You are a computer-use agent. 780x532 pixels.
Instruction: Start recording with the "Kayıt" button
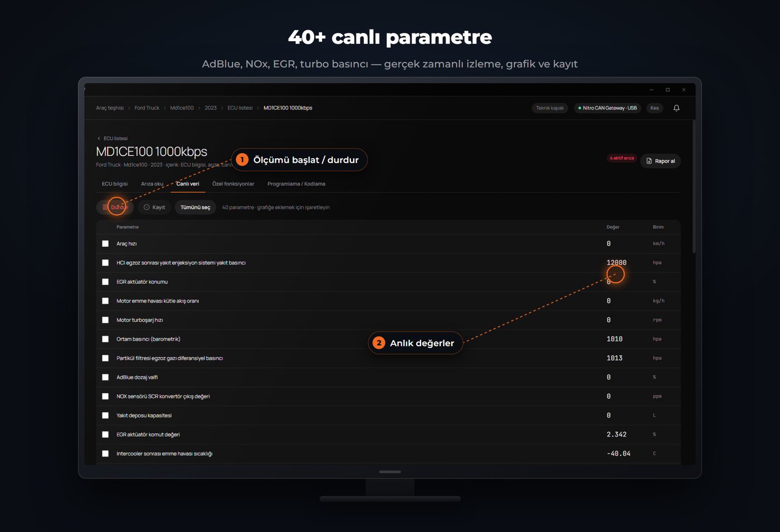154,207
